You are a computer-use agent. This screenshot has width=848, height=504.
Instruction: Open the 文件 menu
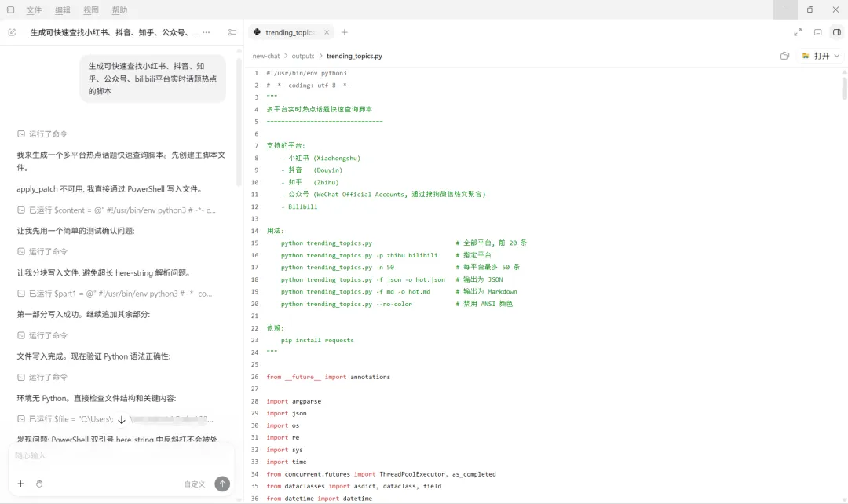34,9
